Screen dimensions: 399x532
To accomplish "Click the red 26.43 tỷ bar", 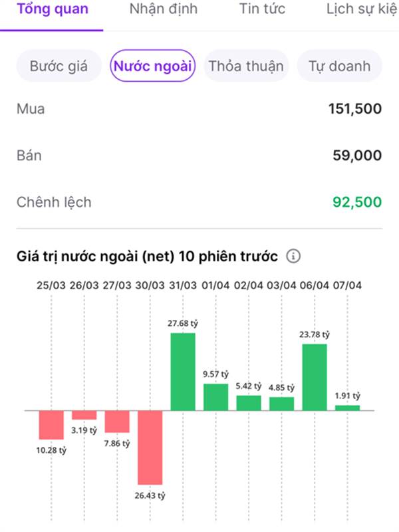I will coord(150,447).
